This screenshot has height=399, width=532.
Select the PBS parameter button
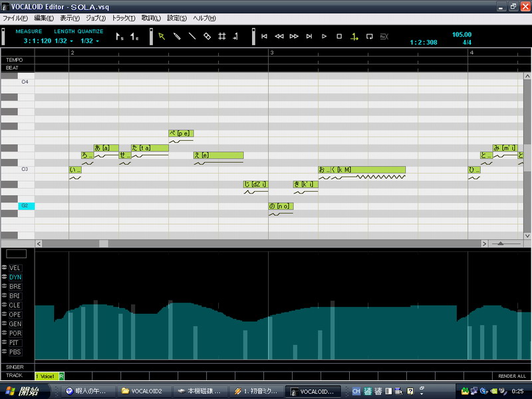[15, 352]
